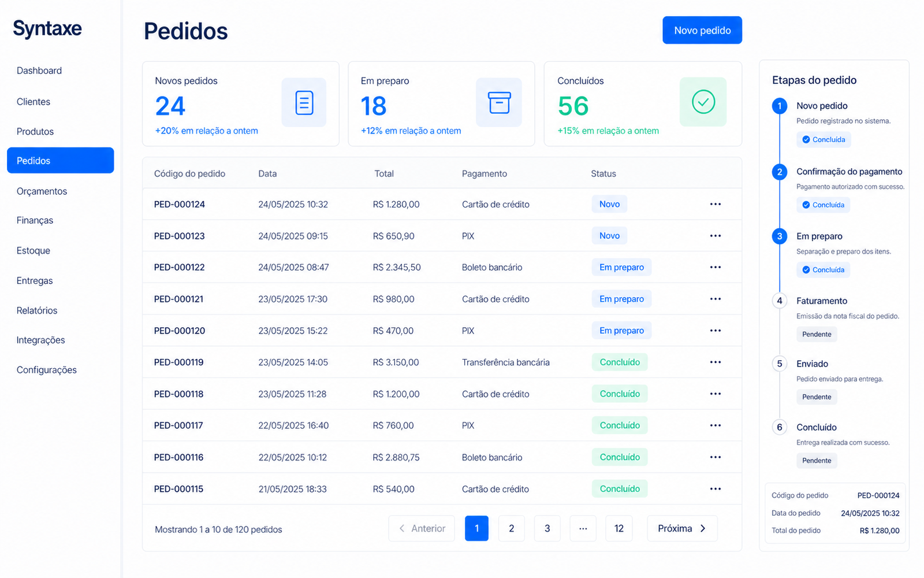Select step 2 circle Confirmação do pagamento
924x578 pixels.
780,172
